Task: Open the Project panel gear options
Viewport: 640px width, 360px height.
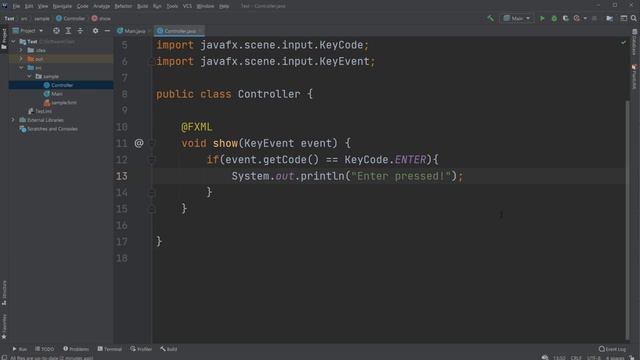Action: [95, 31]
